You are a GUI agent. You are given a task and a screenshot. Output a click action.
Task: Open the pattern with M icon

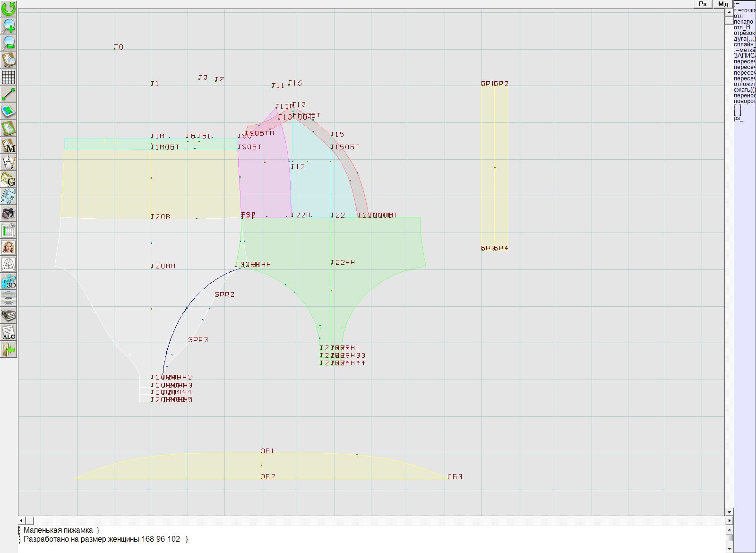coord(9,145)
